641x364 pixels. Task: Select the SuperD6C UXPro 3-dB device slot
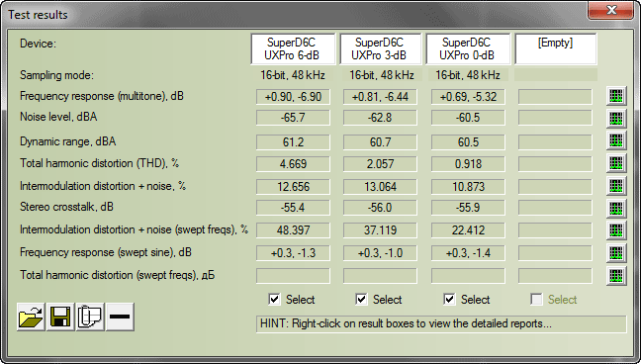click(x=380, y=48)
